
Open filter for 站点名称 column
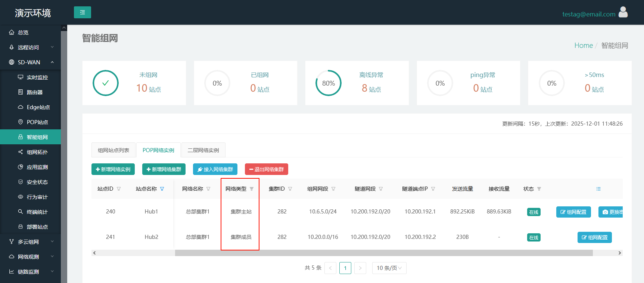(162, 189)
